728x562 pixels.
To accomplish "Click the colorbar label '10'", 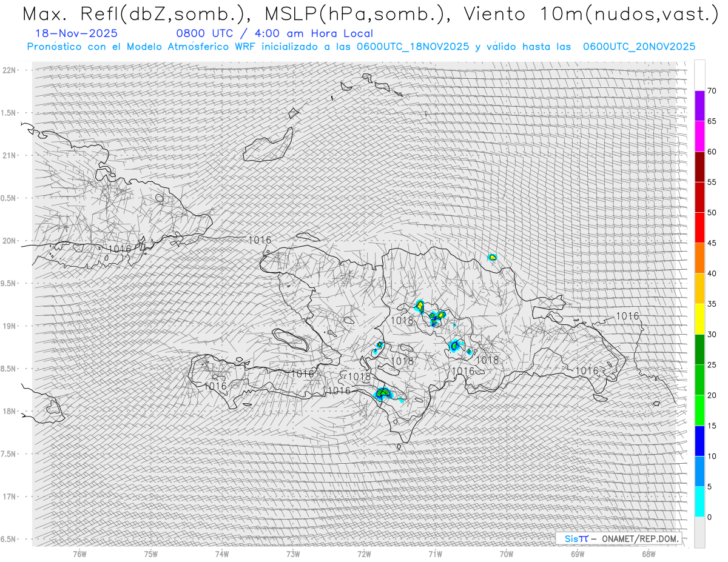I will [x=712, y=457].
